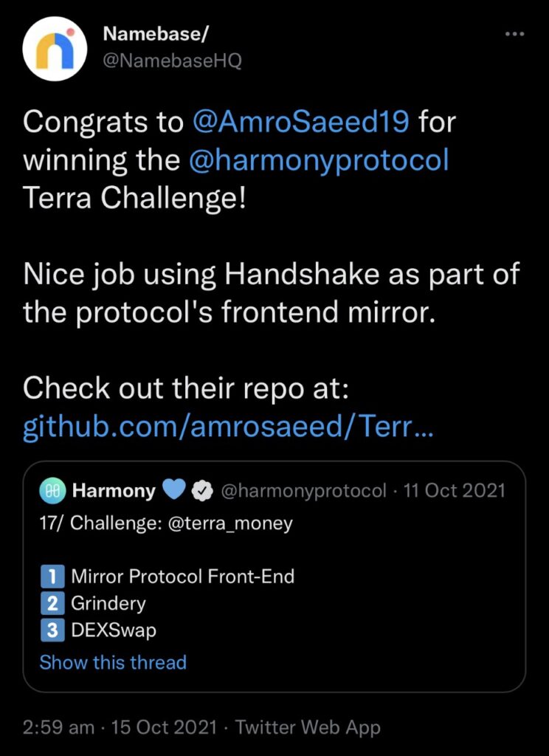Click the Harmony teal profile avatar
The width and height of the screenshot is (549, 756).
click(x=52, y=489)
